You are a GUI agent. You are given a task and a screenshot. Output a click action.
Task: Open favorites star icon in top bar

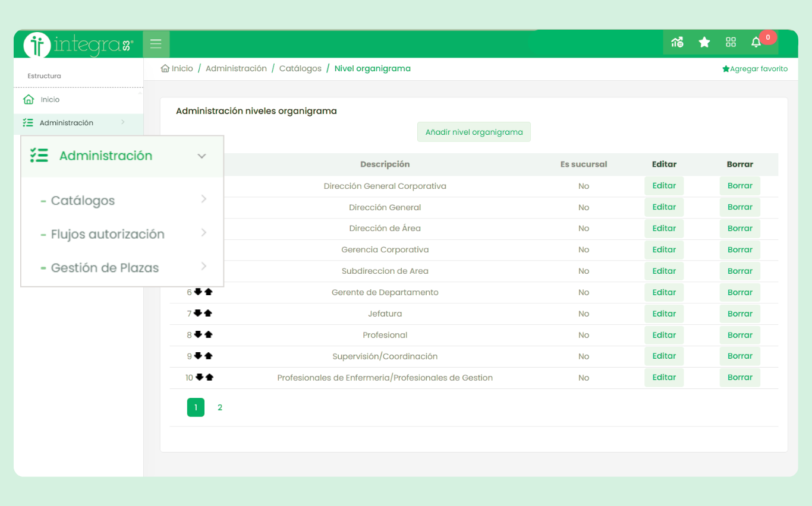[x=704, y=42]
